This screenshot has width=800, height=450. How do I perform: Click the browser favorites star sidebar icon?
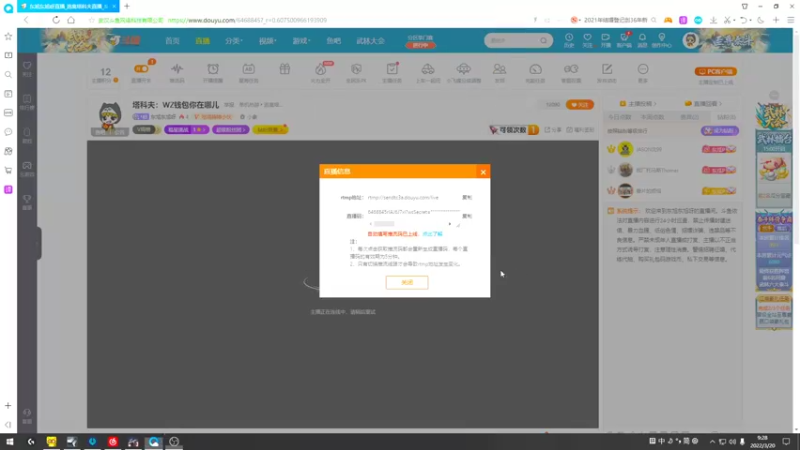click(x=8, y=36)
